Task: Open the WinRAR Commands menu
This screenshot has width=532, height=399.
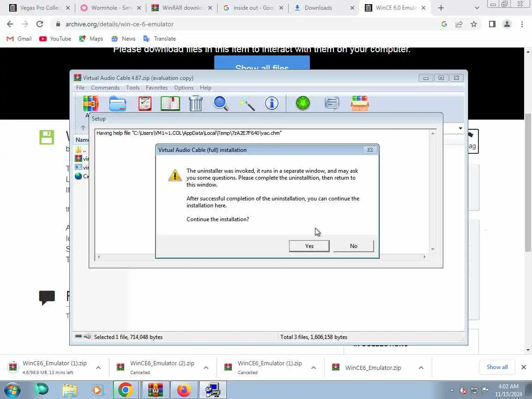Action: point(105,88)
